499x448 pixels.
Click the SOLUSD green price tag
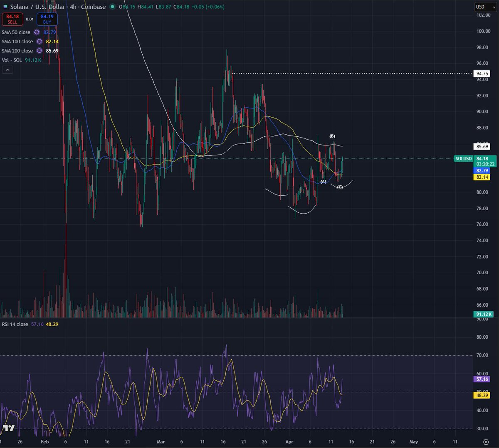click(464, 159)
